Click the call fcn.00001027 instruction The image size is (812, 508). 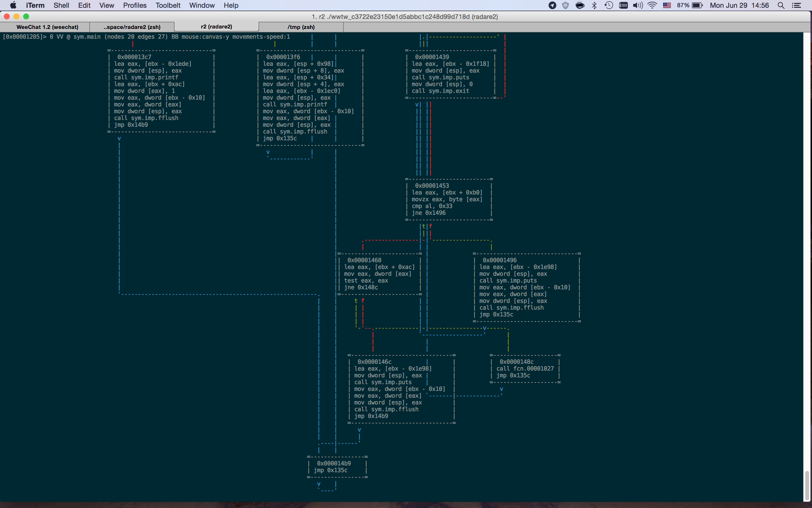(x=525, y=369)
